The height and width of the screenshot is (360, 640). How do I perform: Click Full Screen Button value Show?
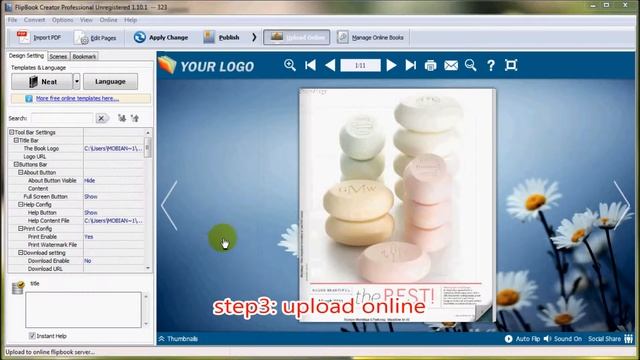(x=91, y=196)
